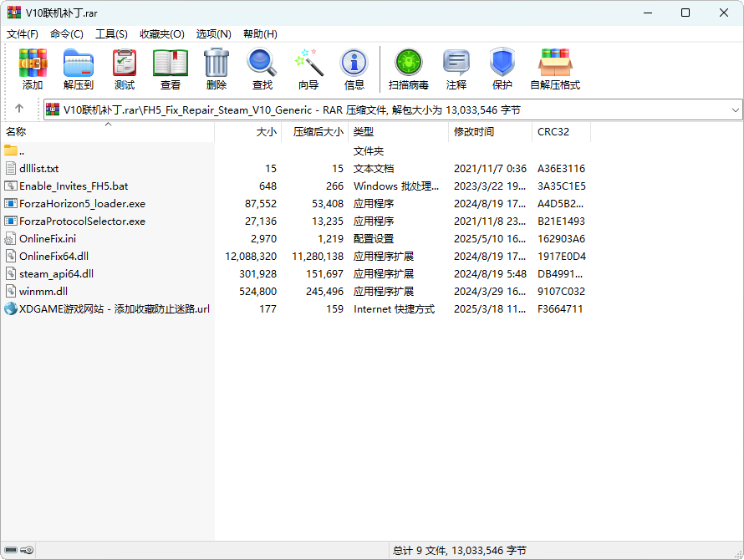Select the 测试 (Test) archive icon
The width and height of the screenshot is (744, 560).
(x=124, y=69)
